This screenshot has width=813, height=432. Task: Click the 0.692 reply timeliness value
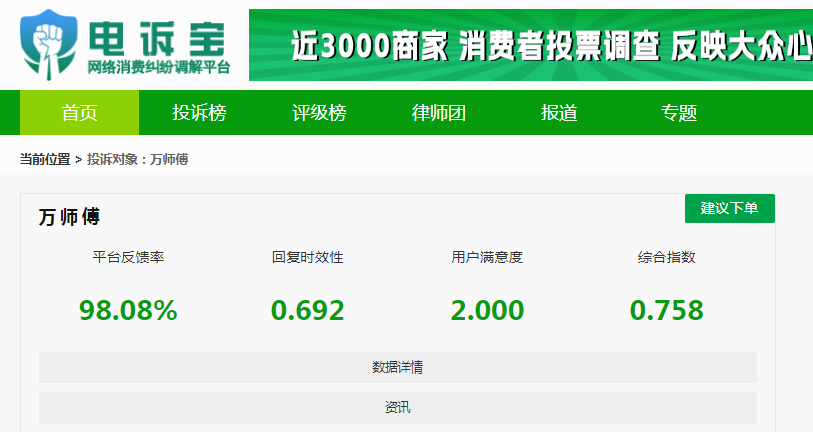click(x=307, y=311)
